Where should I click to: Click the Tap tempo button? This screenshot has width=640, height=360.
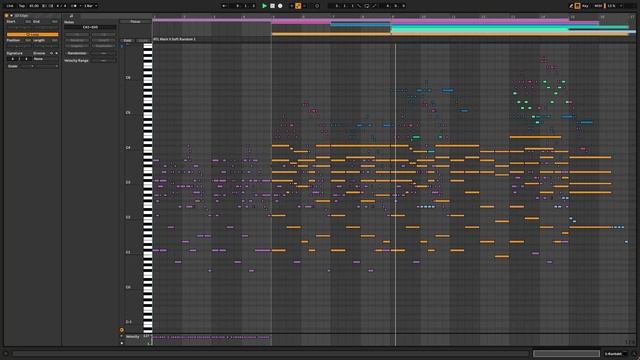click(22, 6)
